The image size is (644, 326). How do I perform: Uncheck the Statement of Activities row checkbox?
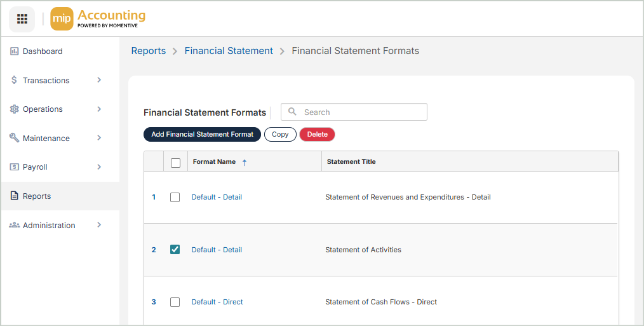click(175, 250)
